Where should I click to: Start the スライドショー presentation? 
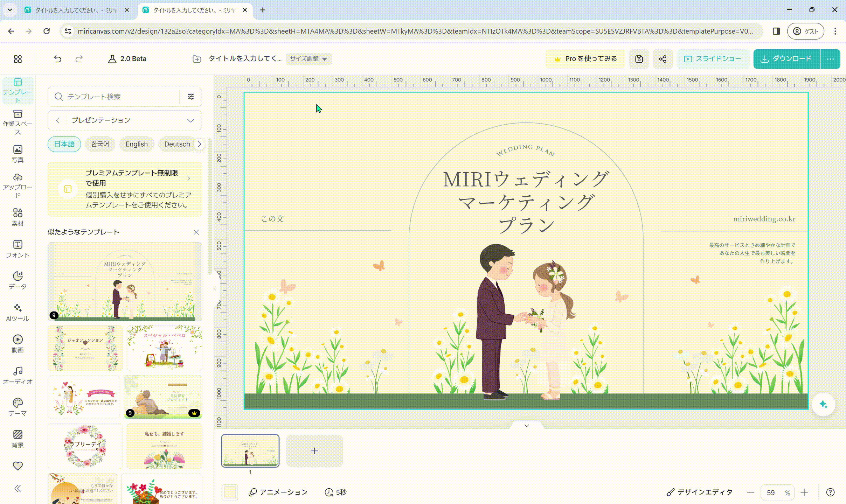pyautogui.click(x=713, y=58)
